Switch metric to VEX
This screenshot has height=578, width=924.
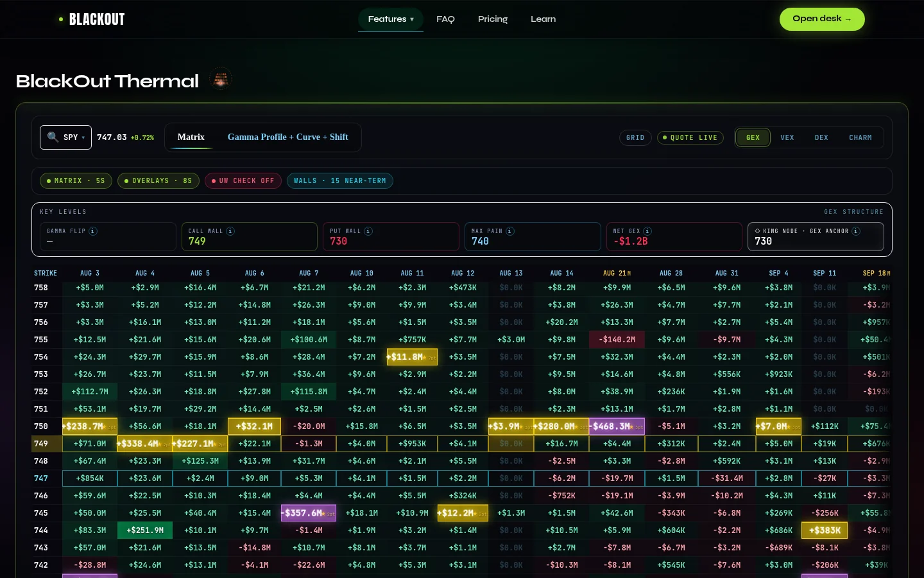pos(787,137)
